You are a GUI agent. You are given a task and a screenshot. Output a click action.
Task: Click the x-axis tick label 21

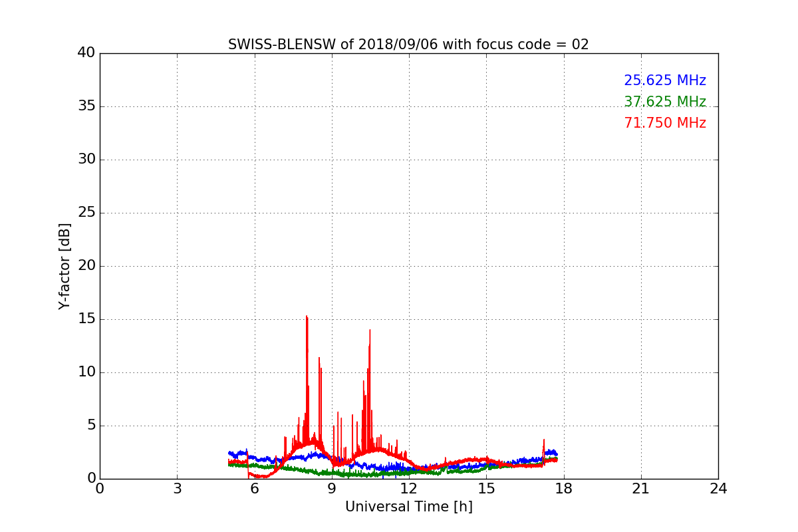pyautogui.click(x=641, y=489)
